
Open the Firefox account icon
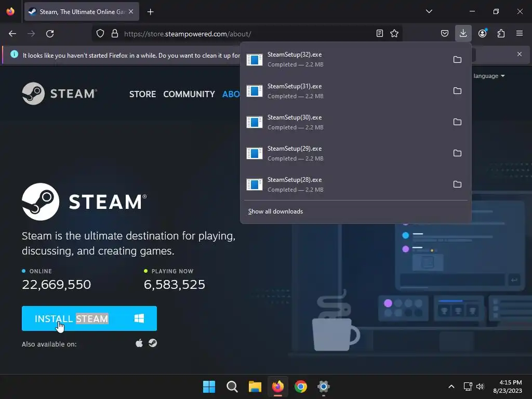point(482,33)
